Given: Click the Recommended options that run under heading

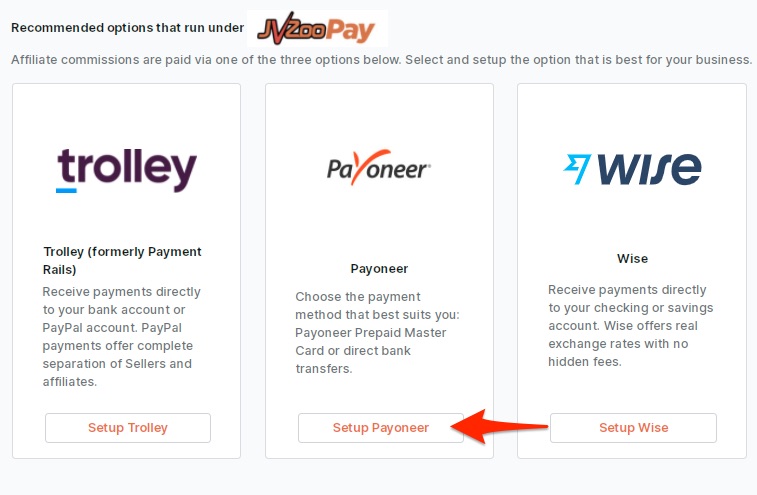Looking at the screenshot, I should (127, 28).
